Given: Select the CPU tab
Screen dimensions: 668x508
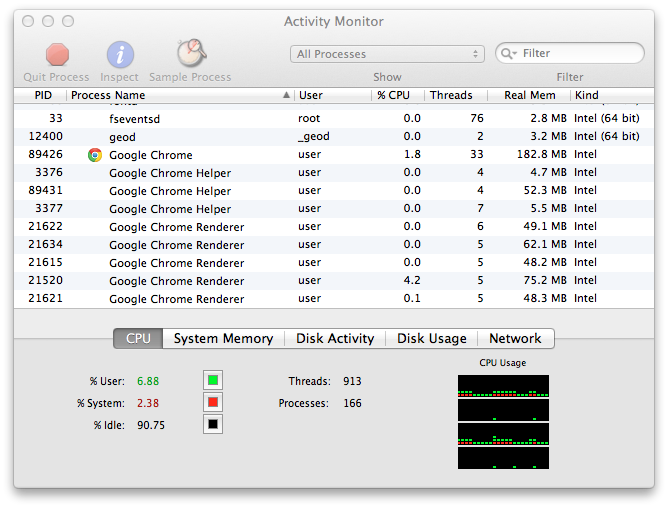Looking at the screenshot, I should pos(138,338).
